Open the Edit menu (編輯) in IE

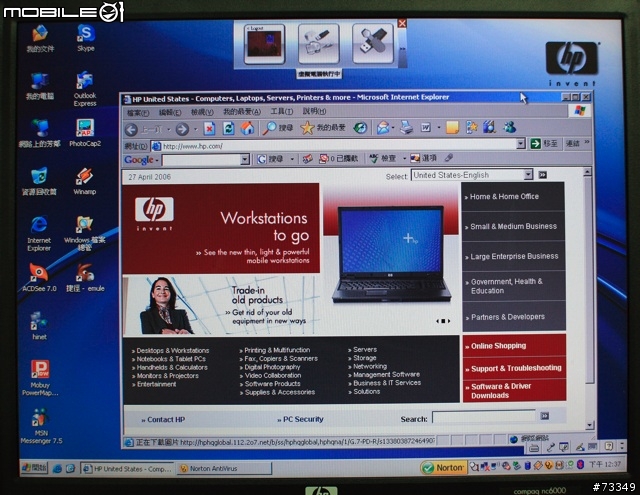(170, 112)
